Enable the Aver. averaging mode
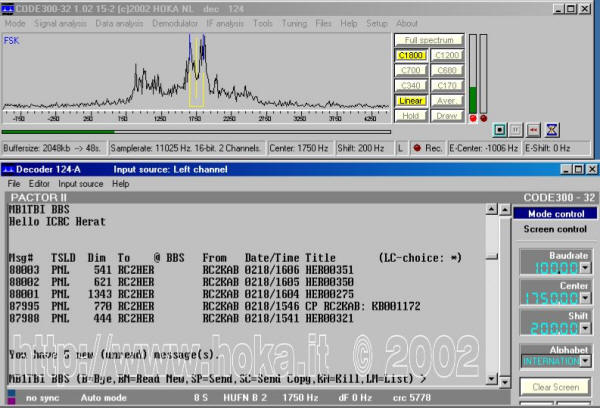The width and height of the screenshot is (600, 408). tap(447, 101)
